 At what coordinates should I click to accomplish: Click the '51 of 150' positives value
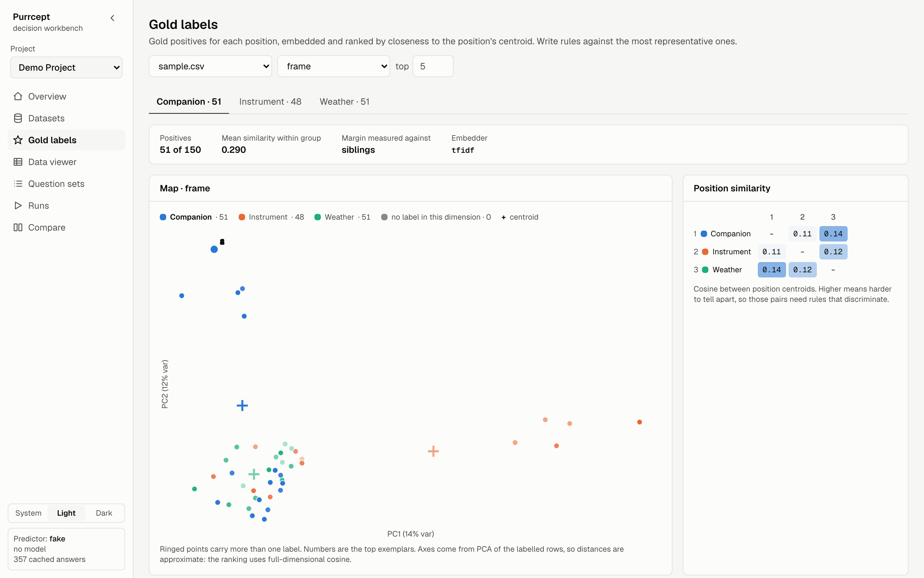(x=180, y=150)
